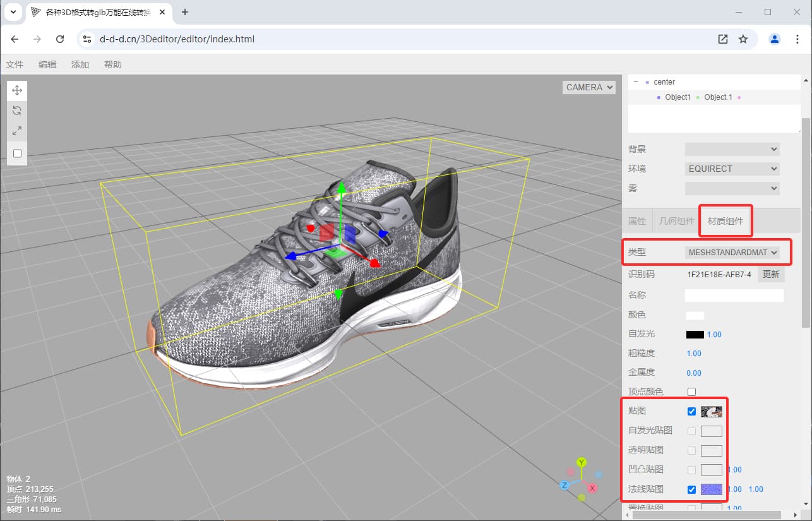Select Object1 in the scene tree

click(x=678, y=97)
